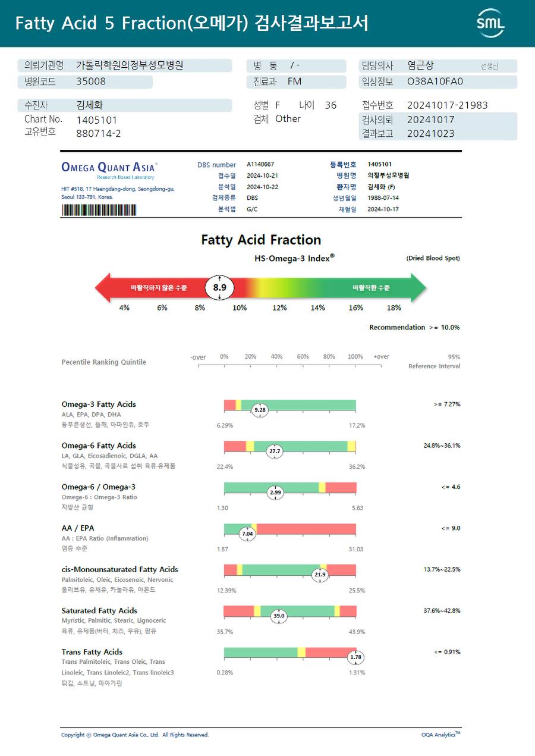Click the Recommendation >= 10.0% text

tap(414, 328)
